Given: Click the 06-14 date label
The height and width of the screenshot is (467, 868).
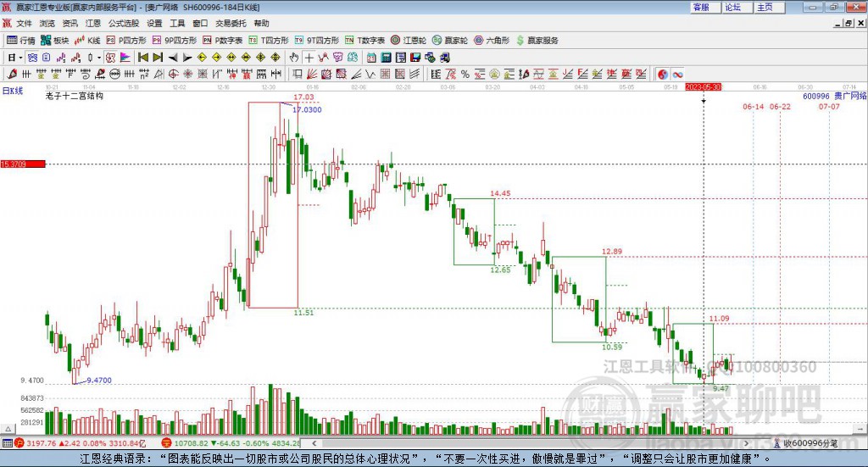Looking at the screenshot, I should coord(753,106).
